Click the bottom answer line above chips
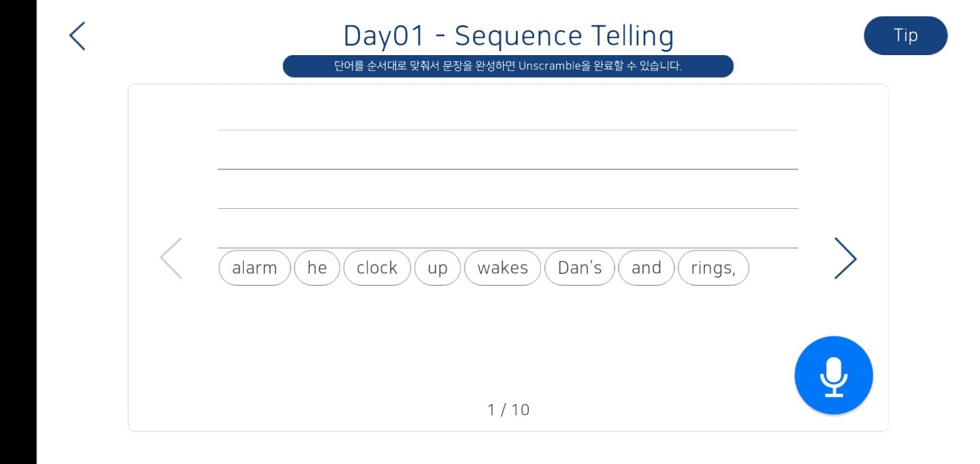980x464 pixels. [508, 248]
